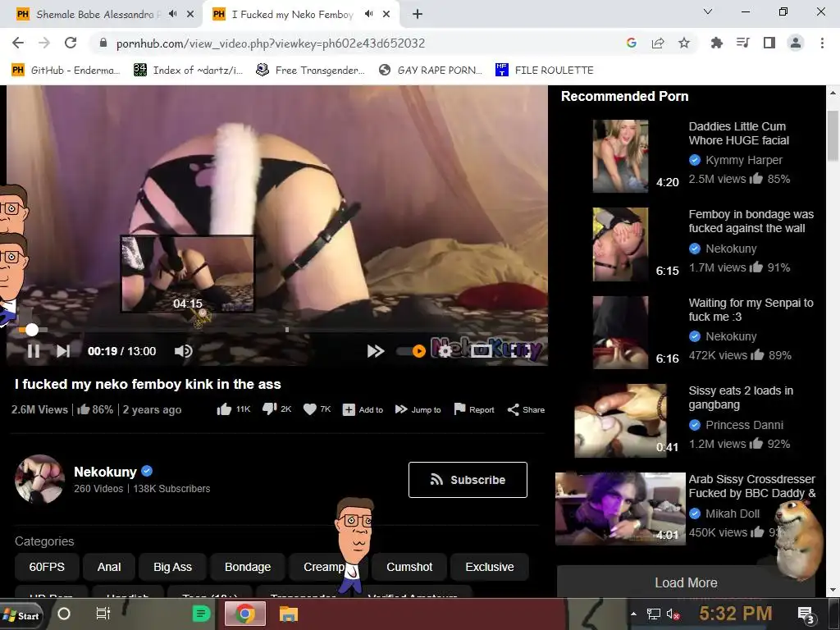Click the page vertical scrollbar
840x630 pixels.
point(833,135)
